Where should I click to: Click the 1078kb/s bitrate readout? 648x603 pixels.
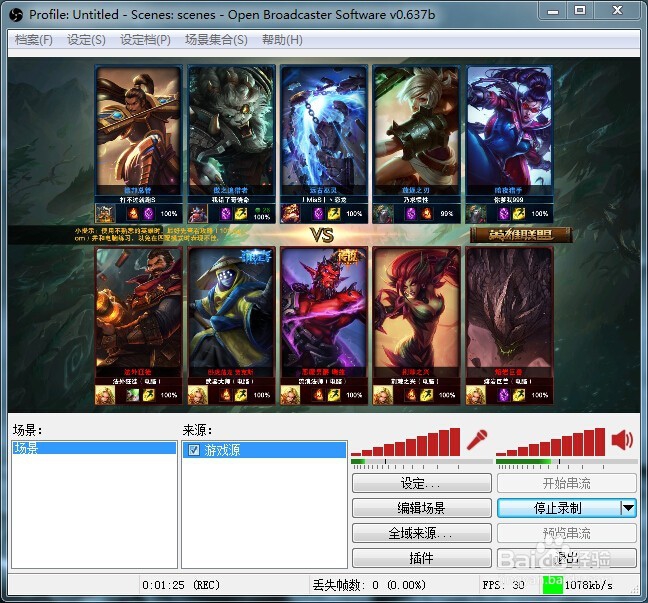click(588, 585)
